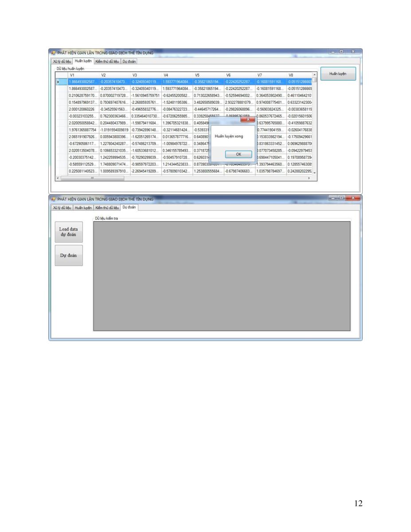Screen dimensions: 411x532
Task: Click horizontal scrollbar left arrow of table
Action: point(57,178)
